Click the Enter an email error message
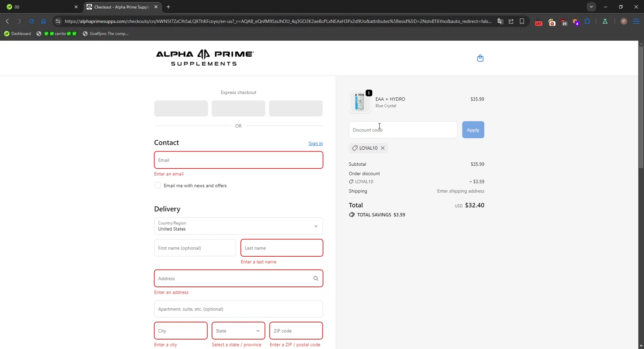This screenshot has width=644, height=349. click(169, 174)
